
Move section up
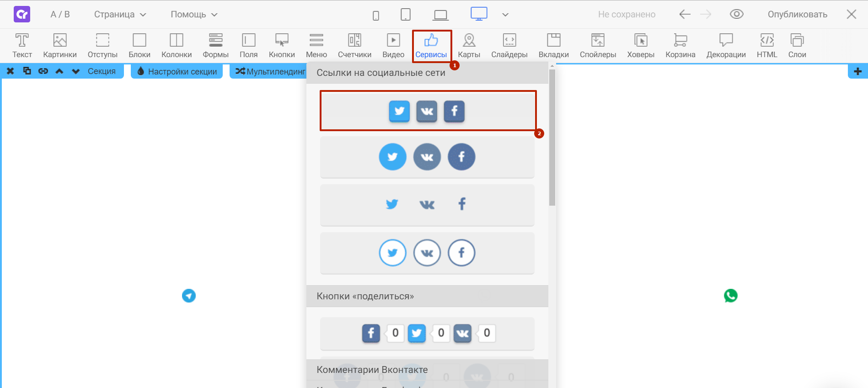coord(59,71)
